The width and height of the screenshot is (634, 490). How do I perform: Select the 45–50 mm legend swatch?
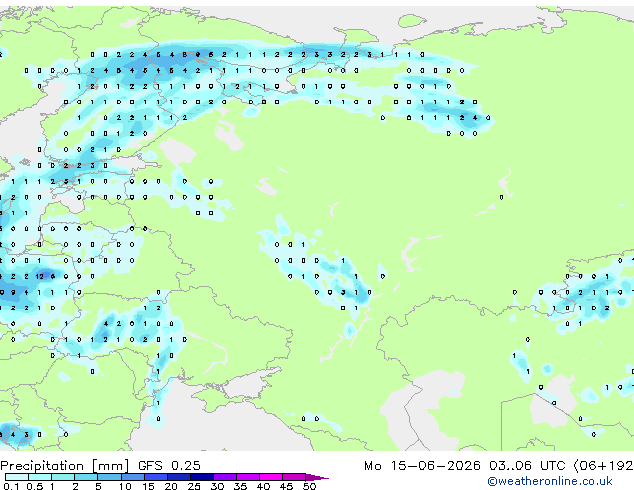coord(294,477)
